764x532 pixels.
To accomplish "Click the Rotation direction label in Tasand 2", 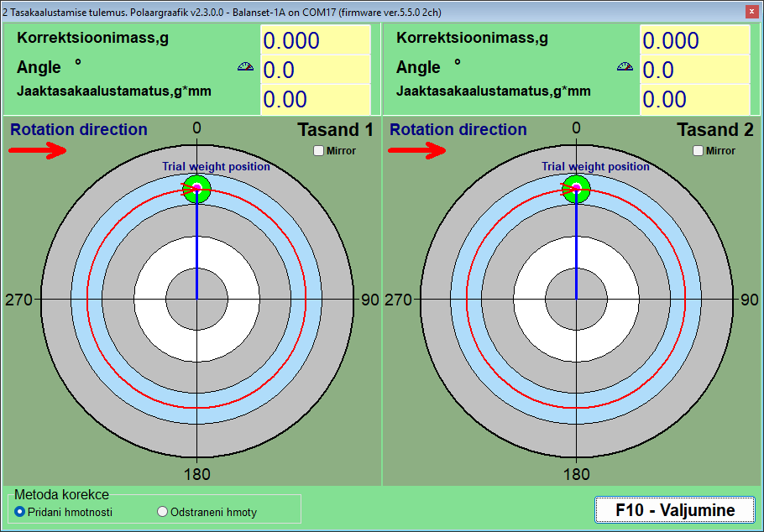I will [x=458, y=129].
